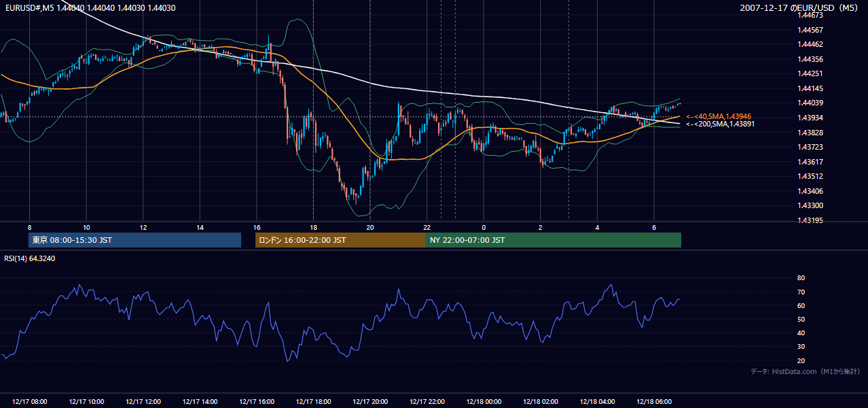Click price level 1.44039 on axis
The image size is (868, 408).
pyautogui.click(x=809, y=103)
